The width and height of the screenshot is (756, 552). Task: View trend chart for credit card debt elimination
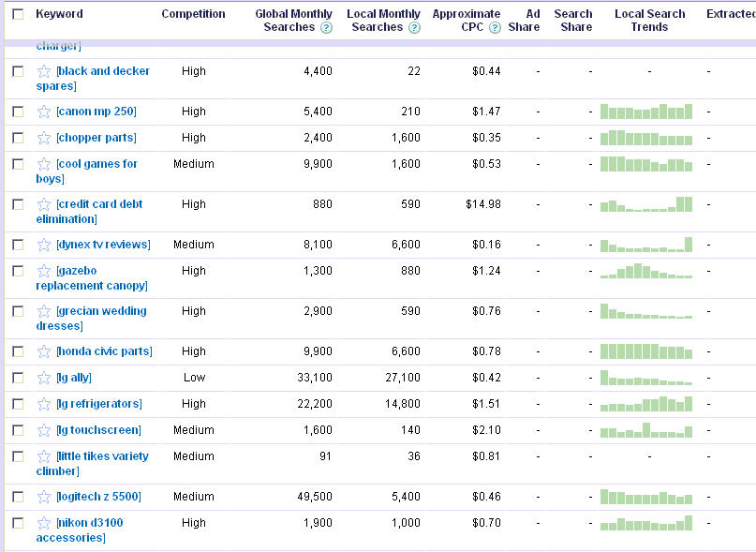pyautogui.click(x=646, y=204)
